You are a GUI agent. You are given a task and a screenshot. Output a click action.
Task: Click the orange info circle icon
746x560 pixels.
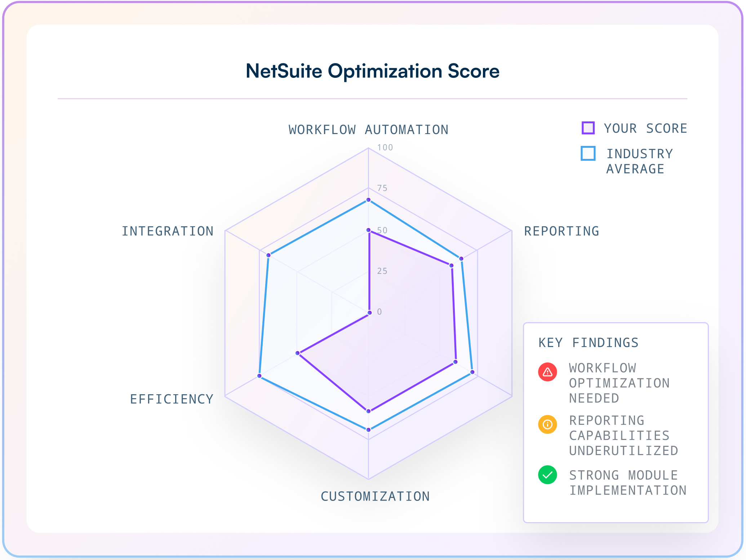(x=547, y=424)
